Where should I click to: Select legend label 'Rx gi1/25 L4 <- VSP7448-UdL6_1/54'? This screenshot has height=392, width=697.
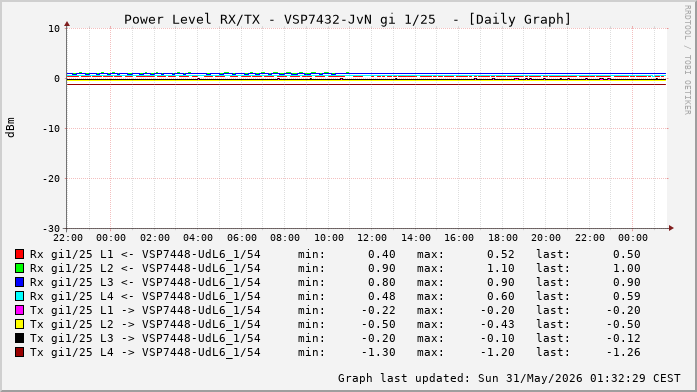coord(145,296)
